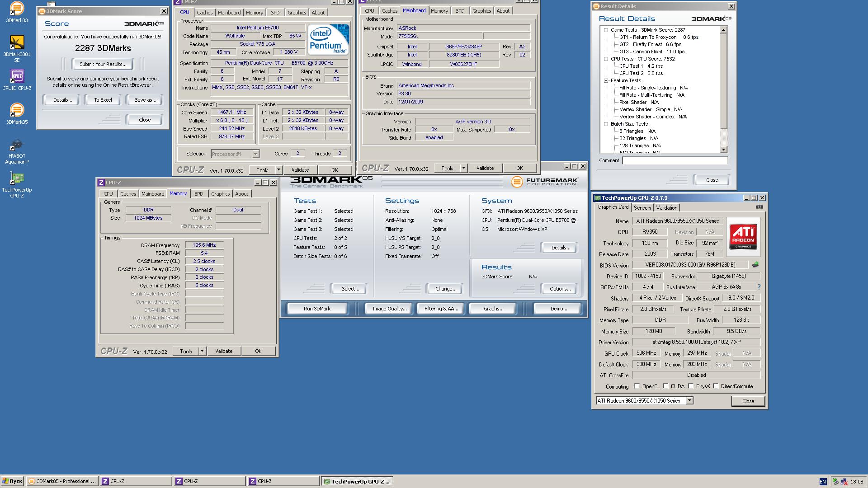Screen dimensions: 868x488
Task: Open the Tools dropdown arrow in the CPU-Z Mainboard window
Action: point(463,168)
